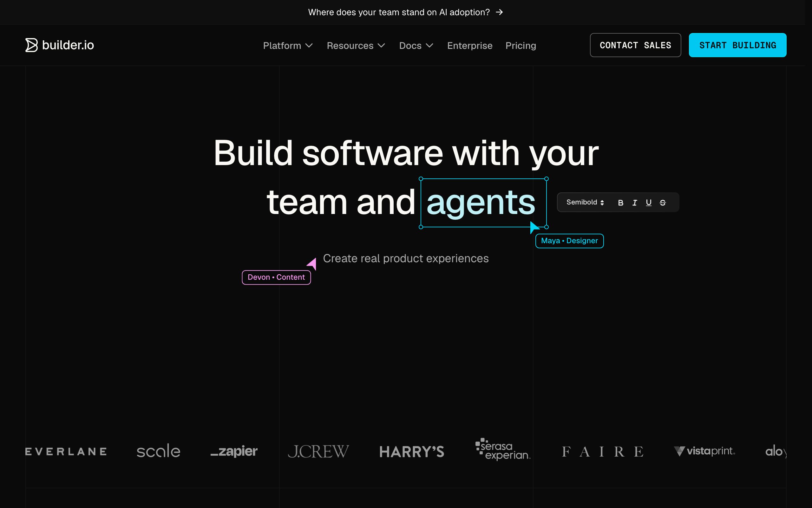Click the Vistaprint logo
This screenshot has height=508, width=812.
click(704, 451)
